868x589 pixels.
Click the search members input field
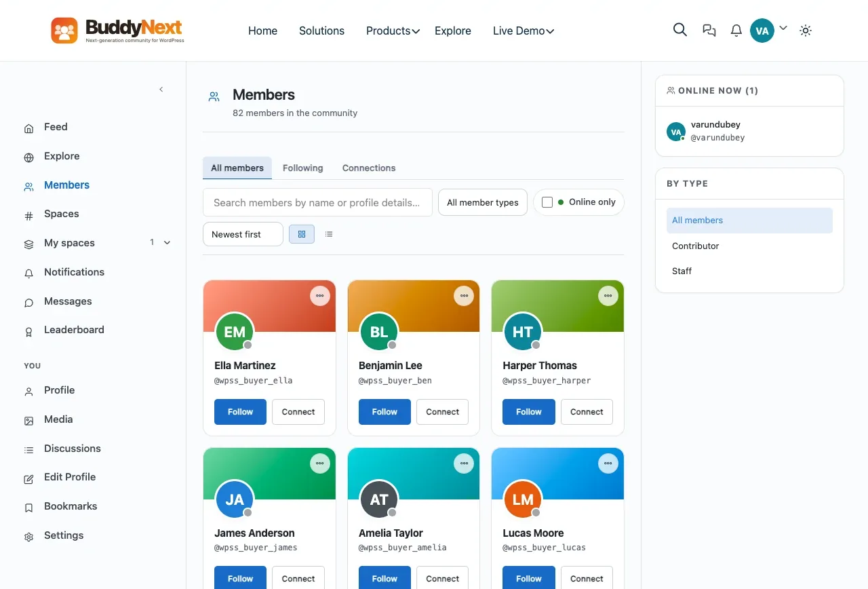(x=317, y=202)
